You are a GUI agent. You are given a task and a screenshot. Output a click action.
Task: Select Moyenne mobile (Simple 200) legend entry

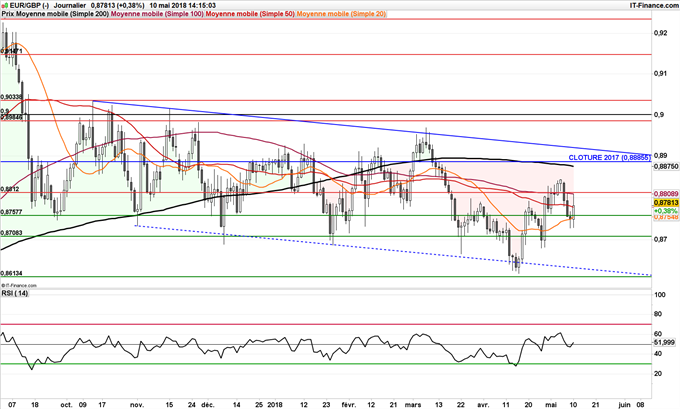[x=63, y=14]
